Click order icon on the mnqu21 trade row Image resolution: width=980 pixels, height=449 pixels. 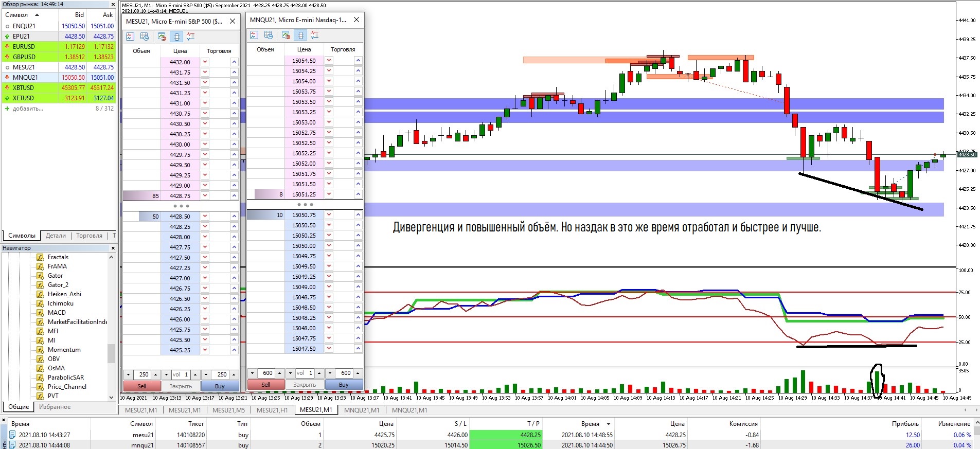click(x=13, y=445)
